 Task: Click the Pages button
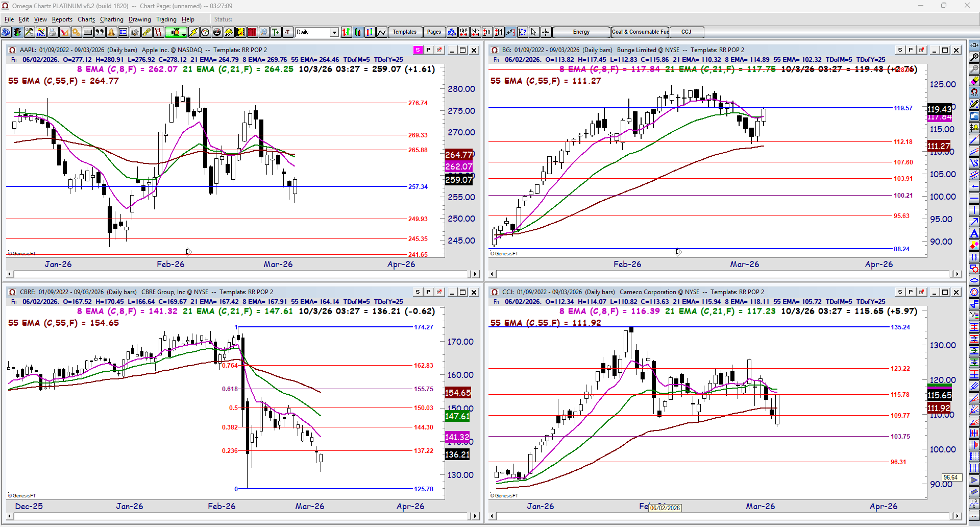coord(434,32)
